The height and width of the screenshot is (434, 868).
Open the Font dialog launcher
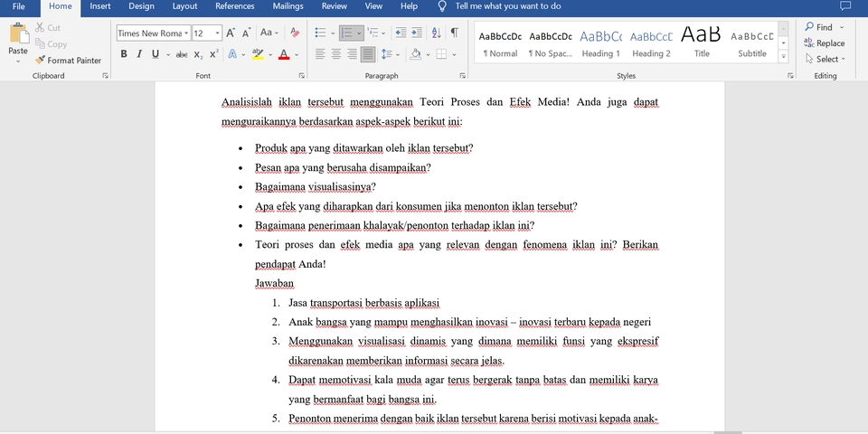(302, 76)
